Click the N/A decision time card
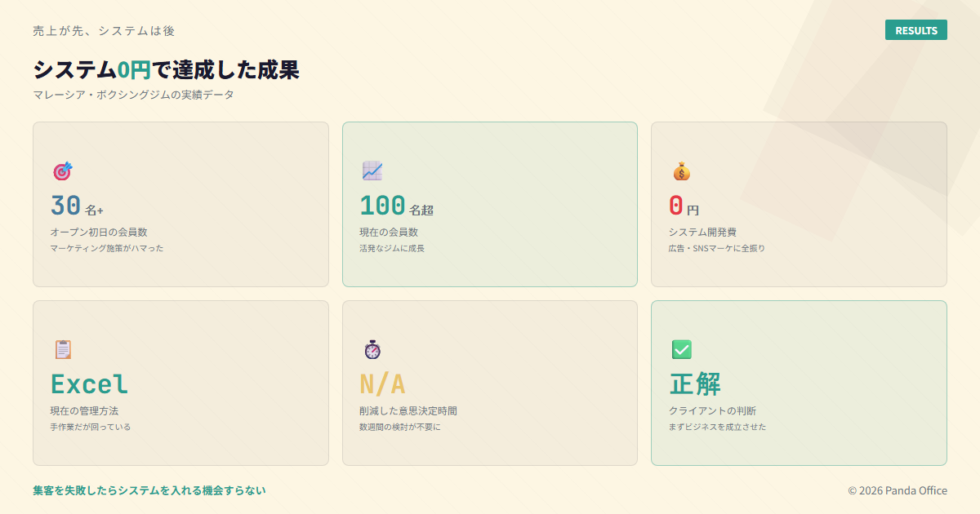This screenshot has width=980, height=514. [489, 382]
